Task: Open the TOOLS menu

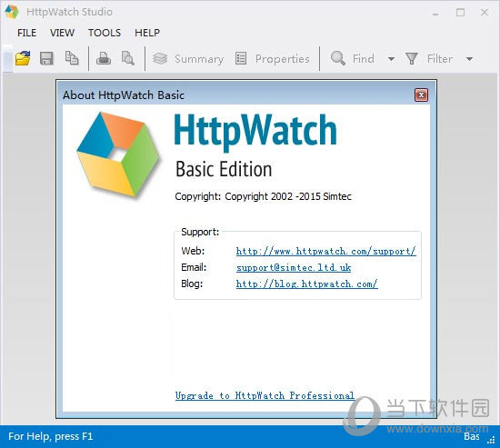Action: [105, 33]
